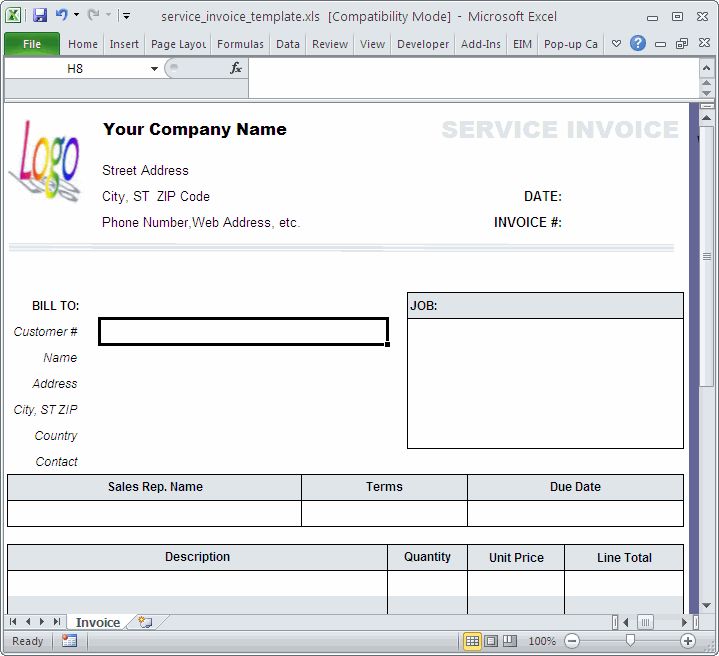
Task: Open the Data ribbon tab
Action: coord(288,44)
